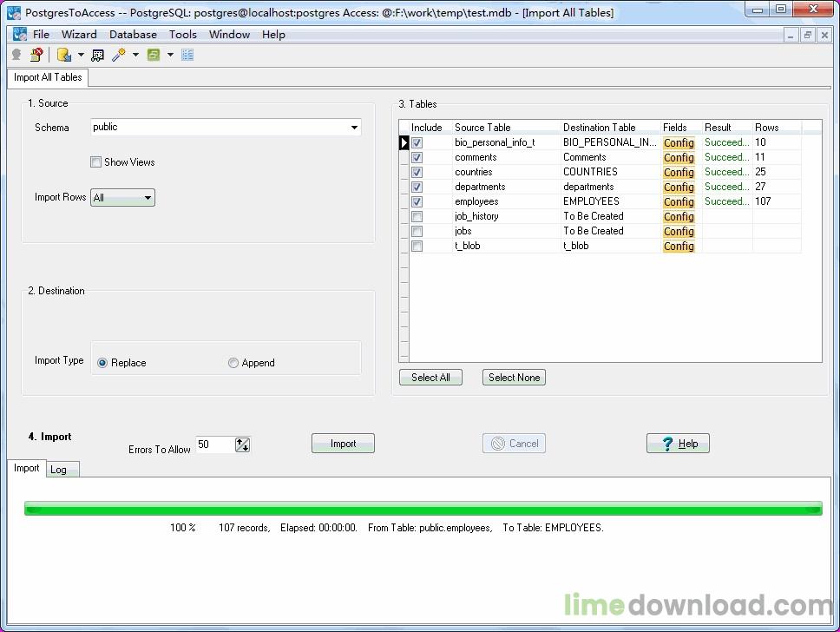This screenshot has height=632, width=840.
Task: Click the green import progress bar
Action: [423, 509]
